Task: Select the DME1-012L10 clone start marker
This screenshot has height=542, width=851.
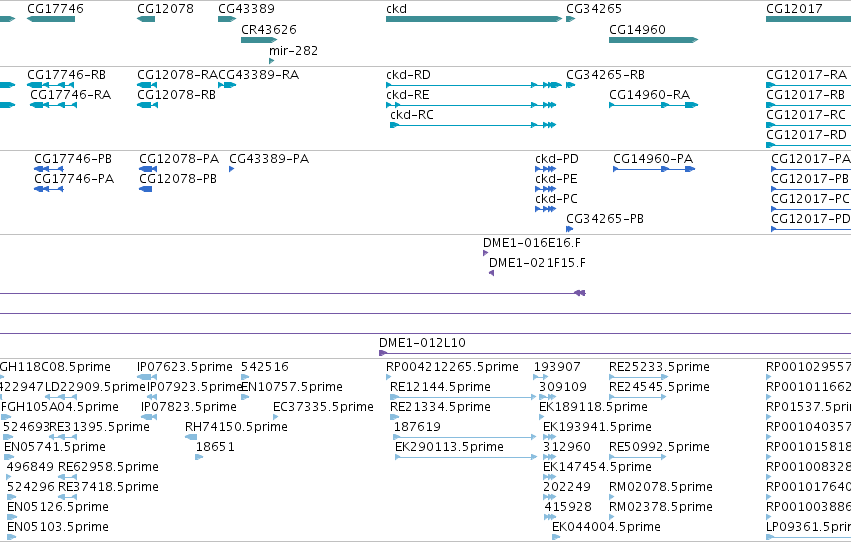Action: 383,353
